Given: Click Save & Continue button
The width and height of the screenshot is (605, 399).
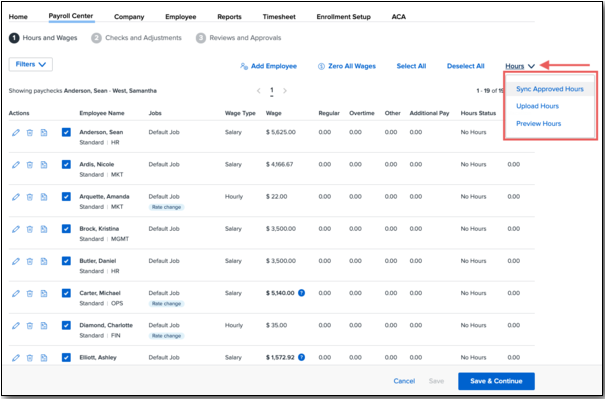Looking at the screenshot, I should click(496, 381).
